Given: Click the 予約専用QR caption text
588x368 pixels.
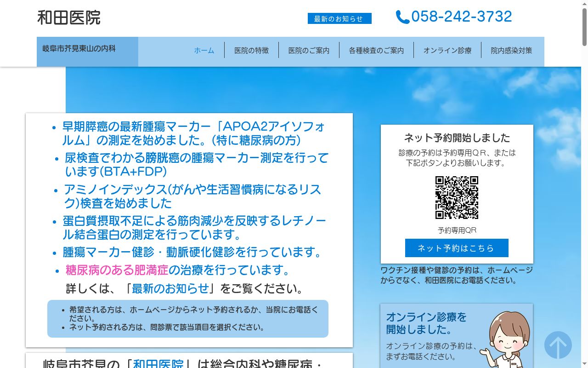Looking at the screenshot, I should tap(457, 230).
